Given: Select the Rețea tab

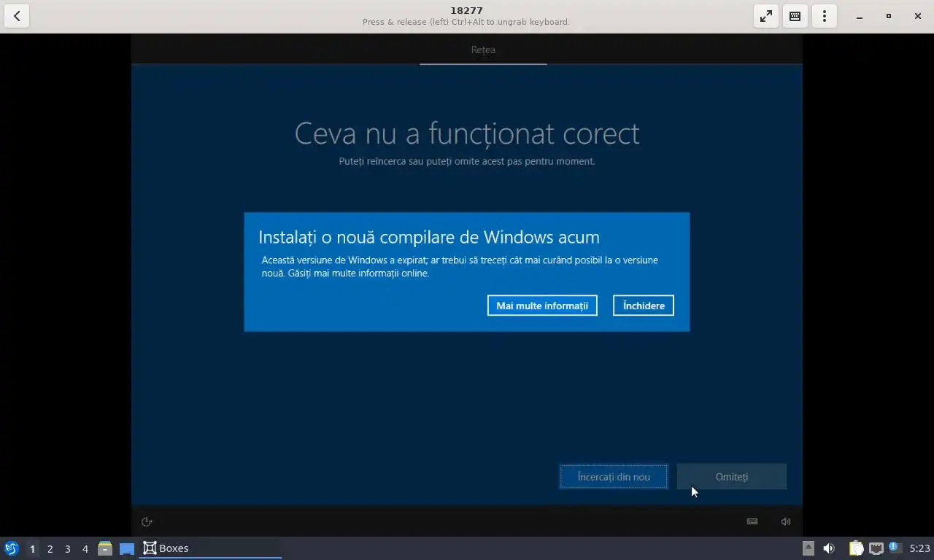Looking at the screenshot, I should pyautogui.click(x=483, y=50).
